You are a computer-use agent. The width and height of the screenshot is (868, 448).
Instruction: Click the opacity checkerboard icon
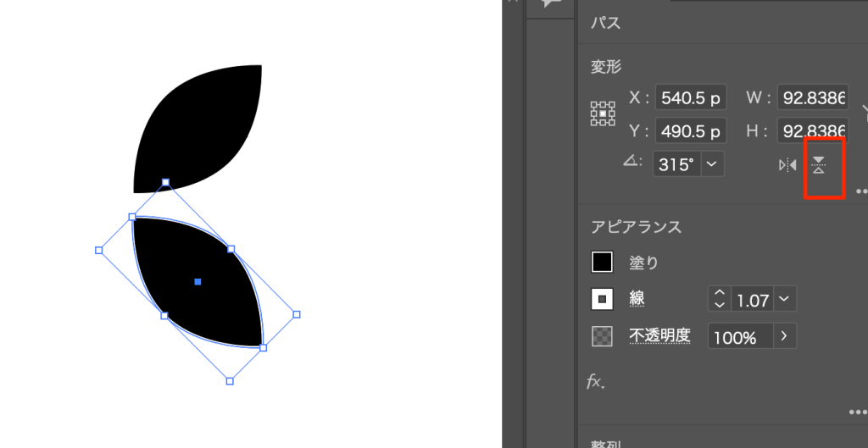pos(602,336)
